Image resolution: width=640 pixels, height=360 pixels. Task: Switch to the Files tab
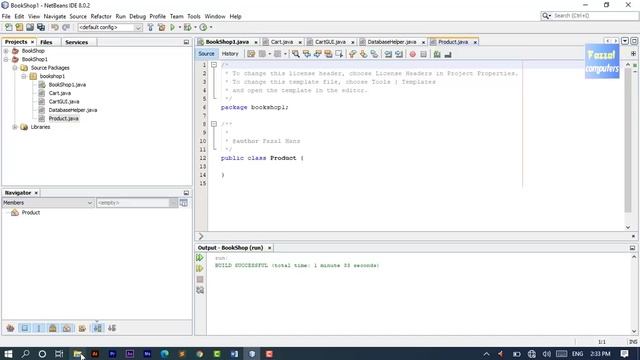pos(46,42)
